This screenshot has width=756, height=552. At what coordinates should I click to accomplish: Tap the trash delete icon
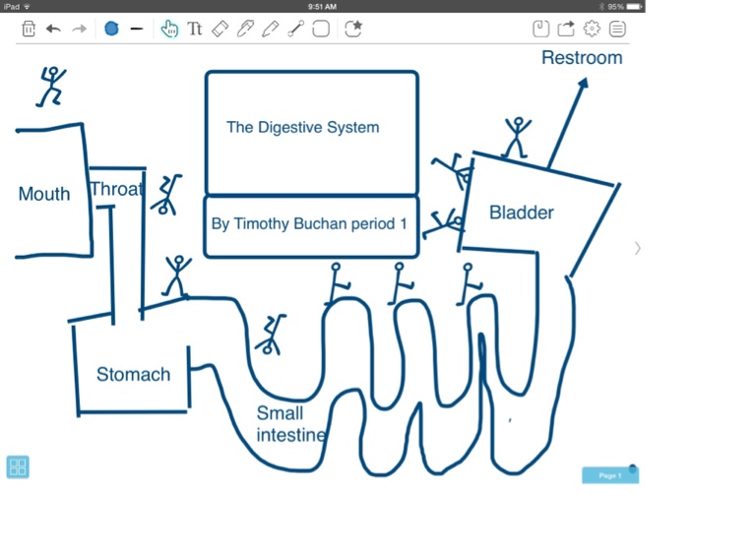(x=29, y=29)
